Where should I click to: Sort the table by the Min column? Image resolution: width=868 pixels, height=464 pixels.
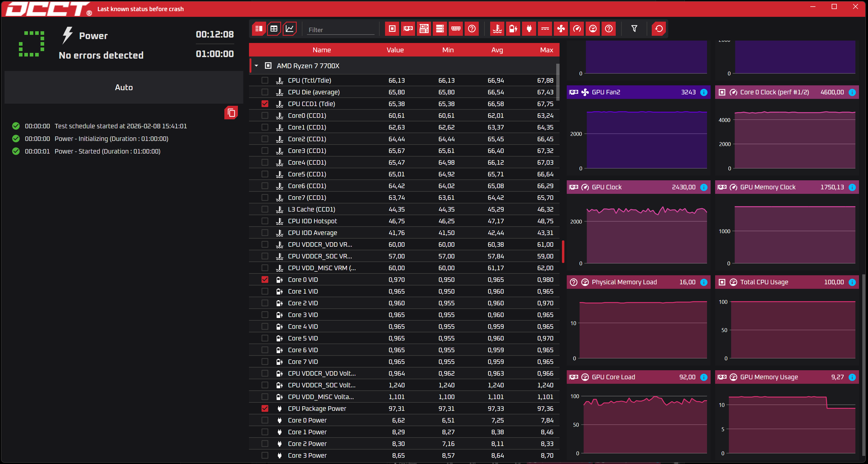click(x=448, y=50)
